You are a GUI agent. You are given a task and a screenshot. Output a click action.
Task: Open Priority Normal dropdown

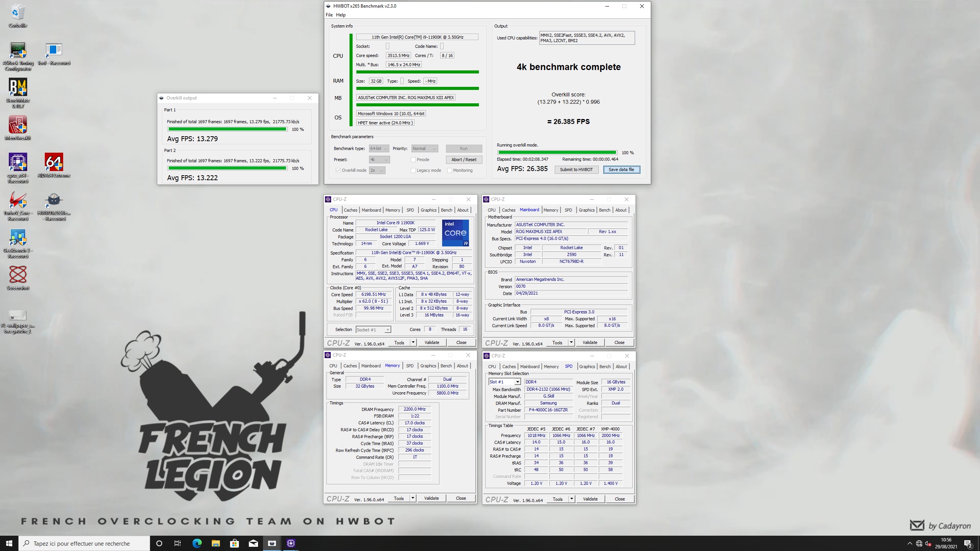425,148
